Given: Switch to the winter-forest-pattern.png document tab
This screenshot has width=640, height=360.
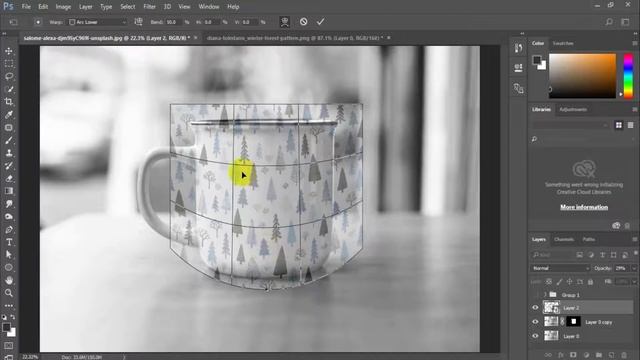Looking at the screenshot, I should click(295, 38).
